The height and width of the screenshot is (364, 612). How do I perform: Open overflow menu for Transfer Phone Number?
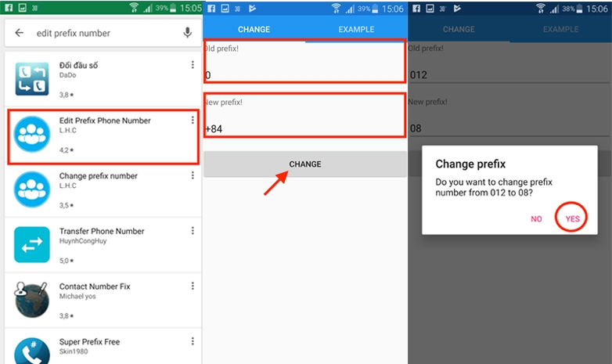[x=193, y=231]
